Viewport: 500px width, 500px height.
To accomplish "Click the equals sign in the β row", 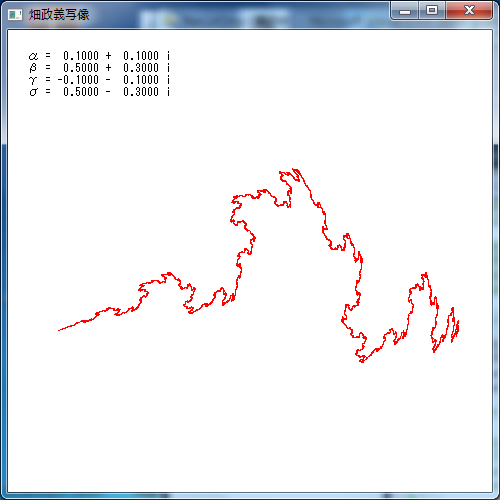I will tap(48, 68).
